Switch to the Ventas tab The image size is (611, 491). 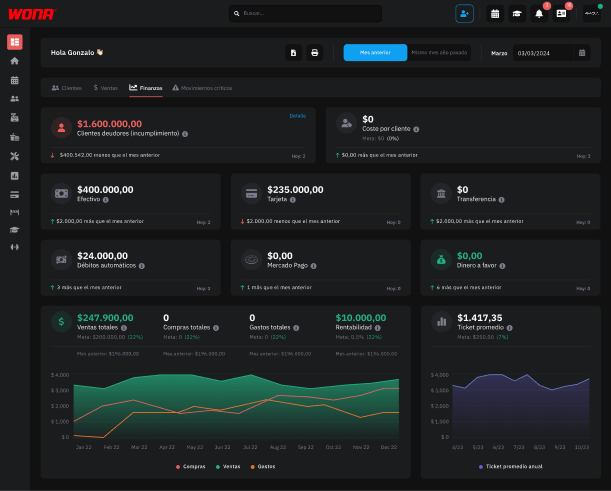tap(106, 88)
